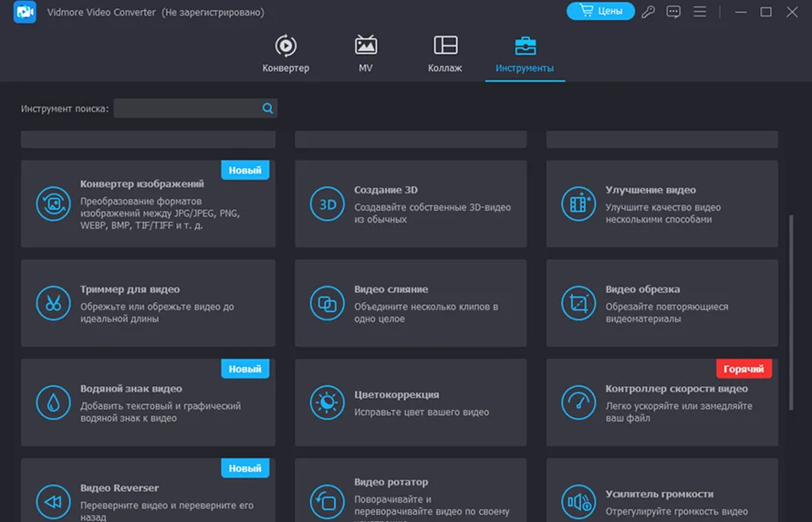This screenshot has height=522, width=812.
Task: Click the Триммер для видео title
Action: (x=130, y=289)
